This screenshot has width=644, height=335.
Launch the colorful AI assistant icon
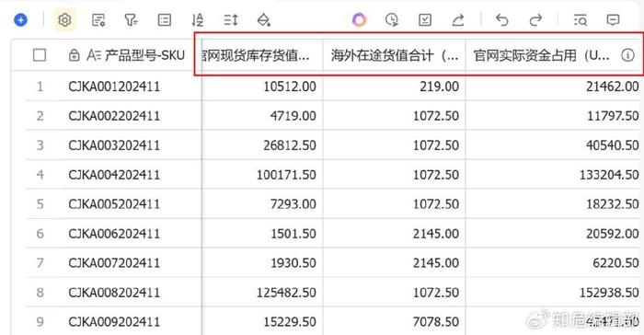(x=359, y=19)
